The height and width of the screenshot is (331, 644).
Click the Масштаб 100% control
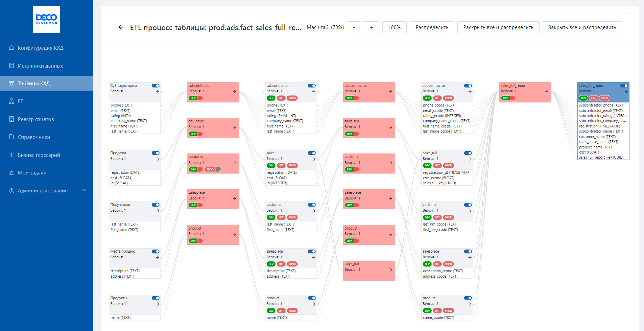394,27
